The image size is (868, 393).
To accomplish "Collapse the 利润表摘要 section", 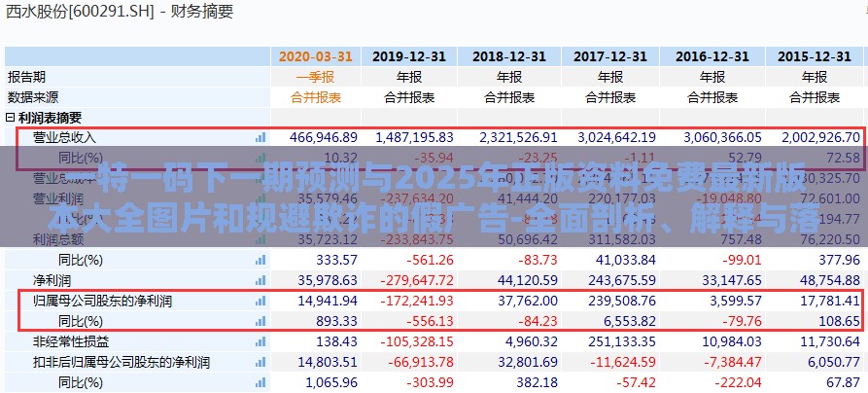I will click(10, 118).
